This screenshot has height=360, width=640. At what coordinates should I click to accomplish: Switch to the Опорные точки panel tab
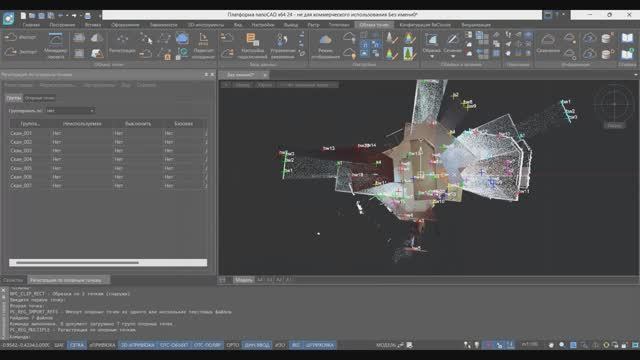click(x=39, y=98)
